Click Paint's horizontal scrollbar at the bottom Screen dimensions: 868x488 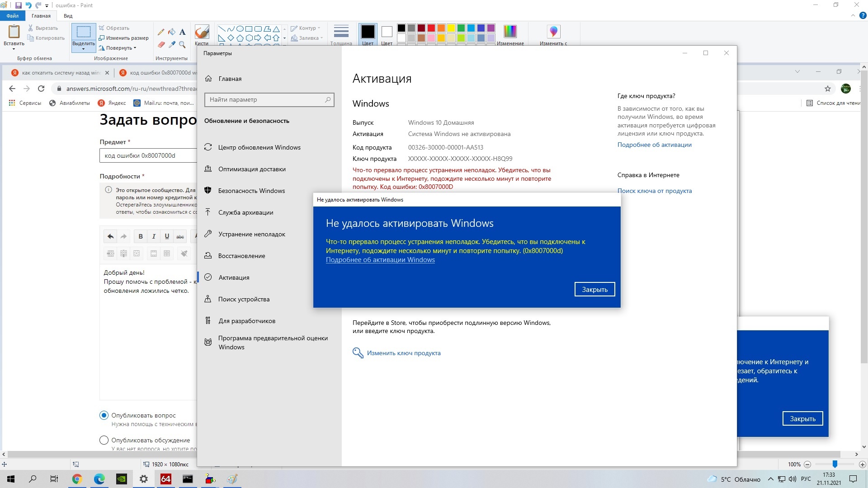pyautogui.click(x=424, y=454)
